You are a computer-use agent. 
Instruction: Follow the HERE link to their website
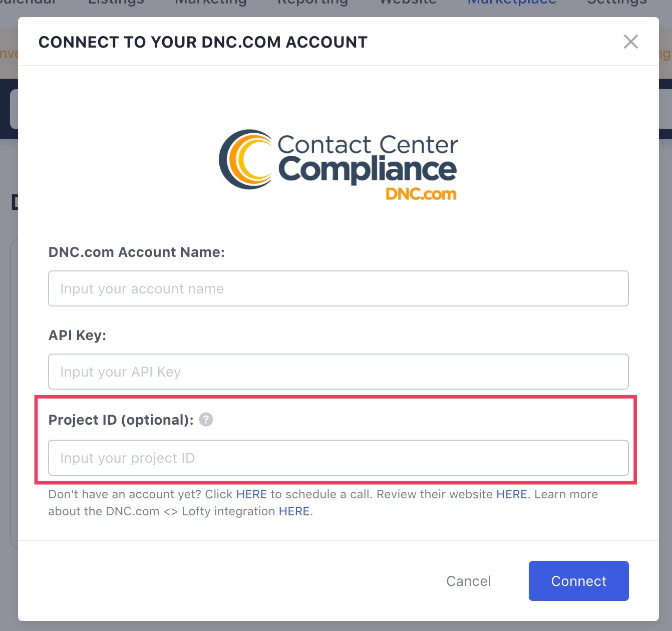[511, 494]
